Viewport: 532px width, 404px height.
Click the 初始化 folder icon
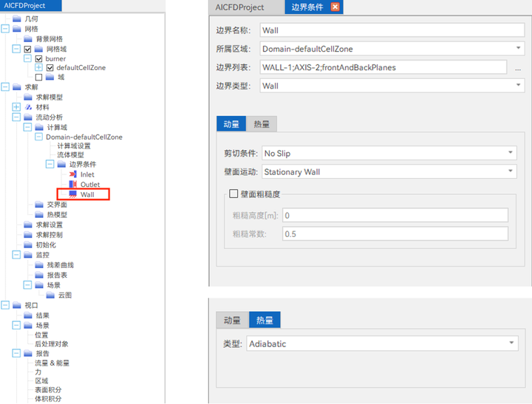tap(28, 244)
